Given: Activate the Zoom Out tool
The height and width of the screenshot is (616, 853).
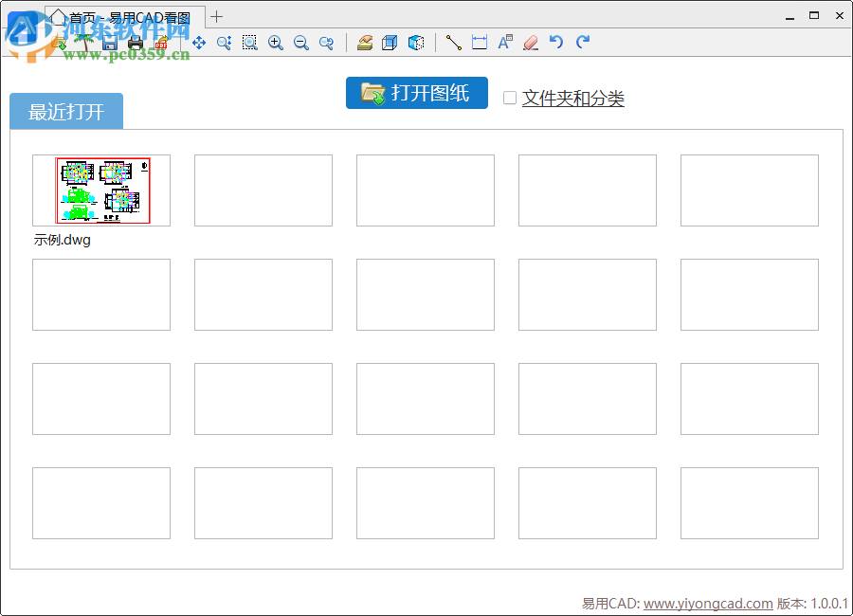Looking at the screenshot, I should (x=300, y=43).
